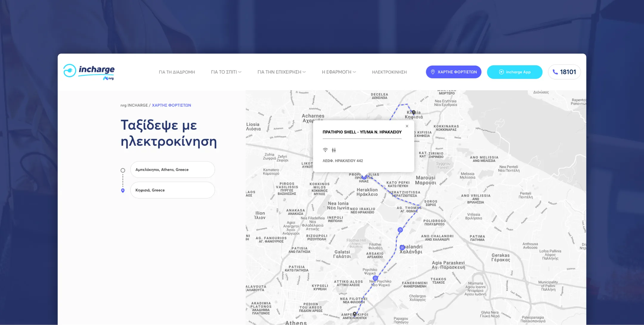The height and width of the screenshot is (325, 644).
Task: Expand the ΓΙΑ ΤΟ ΣΠΙΤΙ dropdown menu
Action: pyautogui.click(x=226, y=72)
